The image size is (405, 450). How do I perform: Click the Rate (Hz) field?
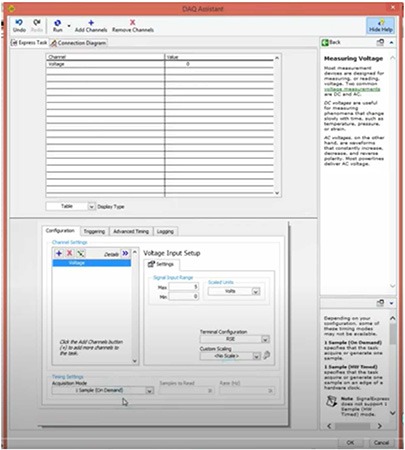(247, 390)
